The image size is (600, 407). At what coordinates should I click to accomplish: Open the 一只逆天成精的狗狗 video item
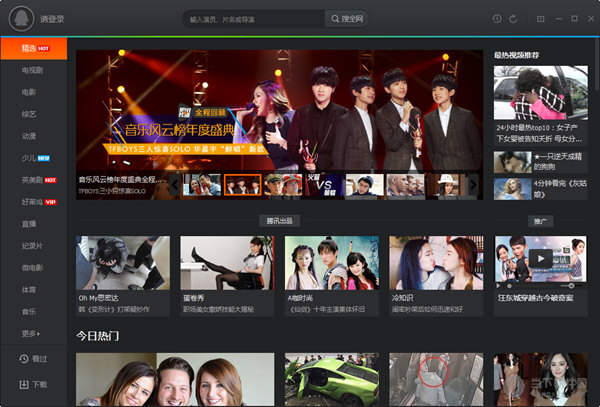(x=541, y=162)
